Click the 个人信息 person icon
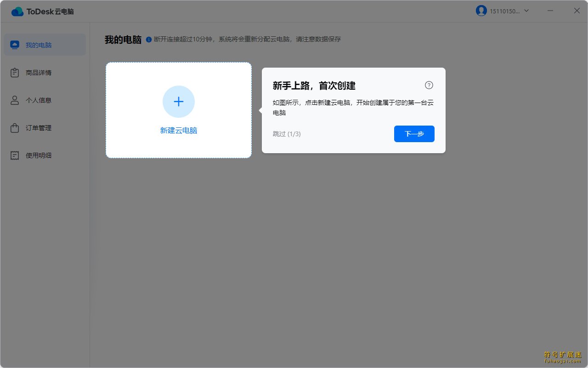Screen dimensions: 588x368 (x=15, y=100)
